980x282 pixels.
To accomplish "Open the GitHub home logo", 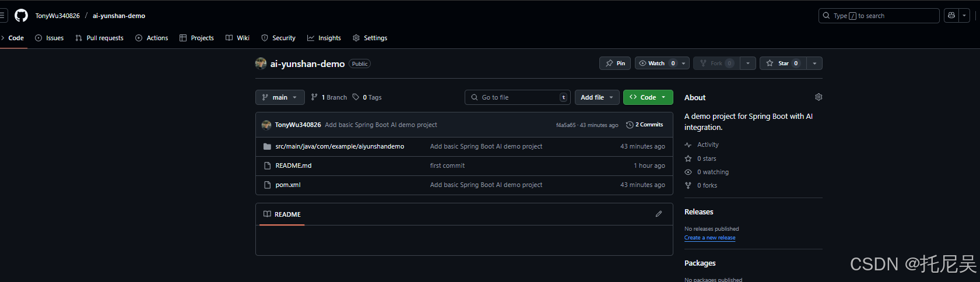I will tap(21, 16).
